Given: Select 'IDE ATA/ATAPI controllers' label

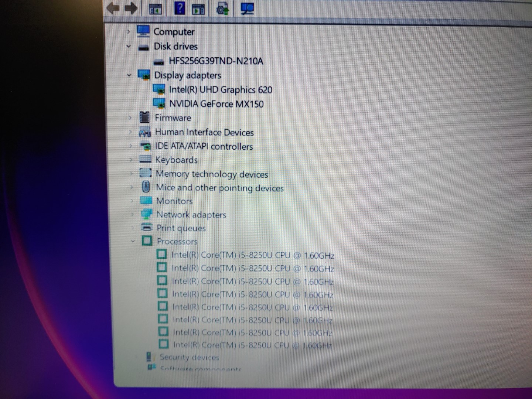Looking at the screenshot, I should coord(204,146).
